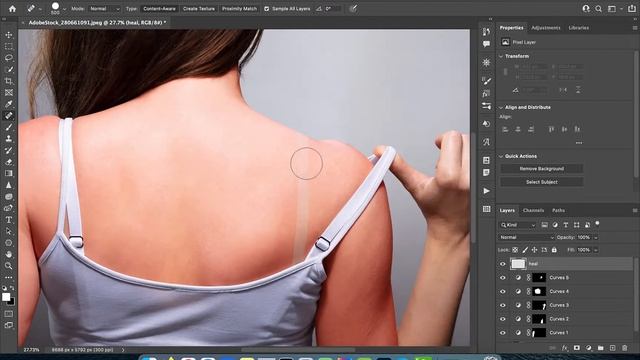Toggle lock all for layer
This screenshot has height=360, width=640.
click(x=554, y=250)
